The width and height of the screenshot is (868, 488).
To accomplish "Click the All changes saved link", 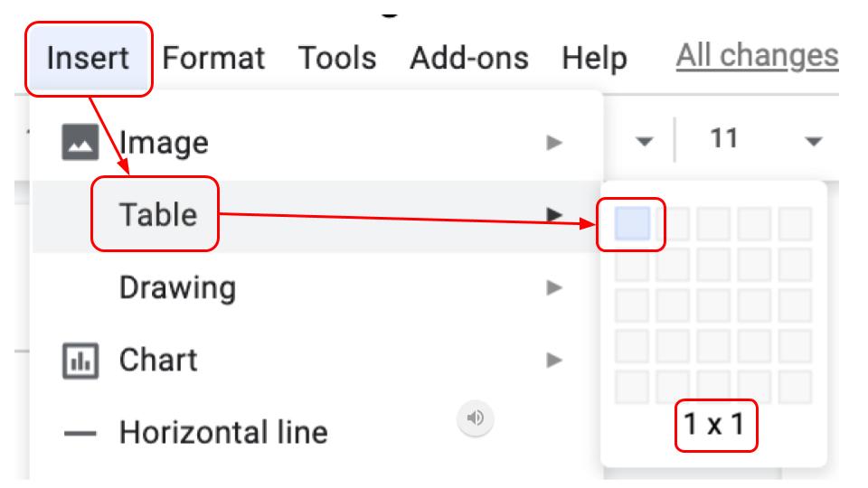I will tap(757, 55).
